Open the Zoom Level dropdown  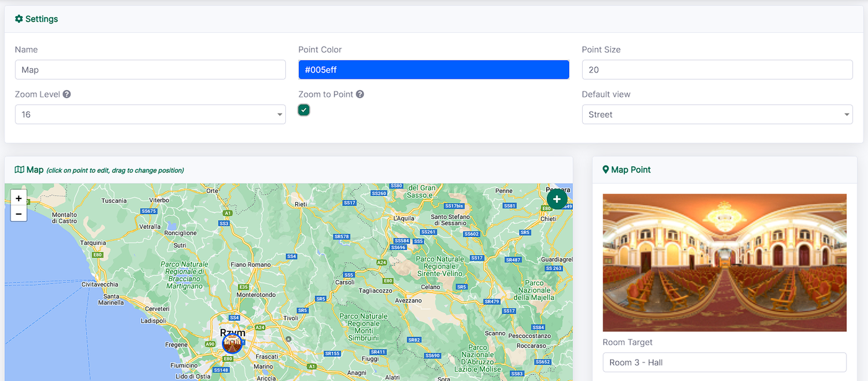click(x=150, y=115)
